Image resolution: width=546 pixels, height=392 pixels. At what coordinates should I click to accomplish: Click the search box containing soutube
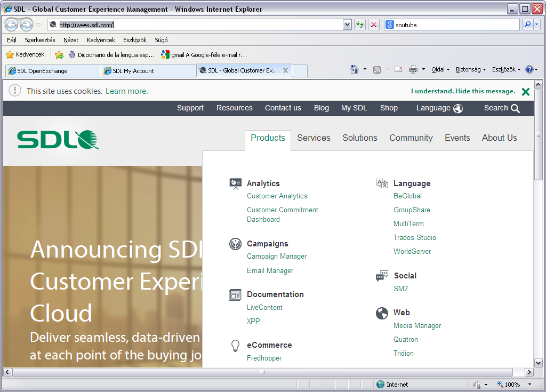tap(452, 25)
